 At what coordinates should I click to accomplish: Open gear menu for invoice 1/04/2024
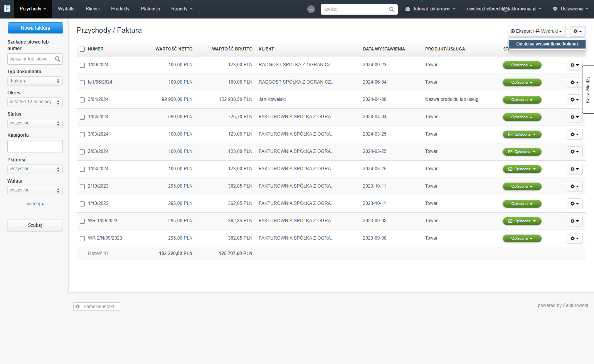point(574,117)
